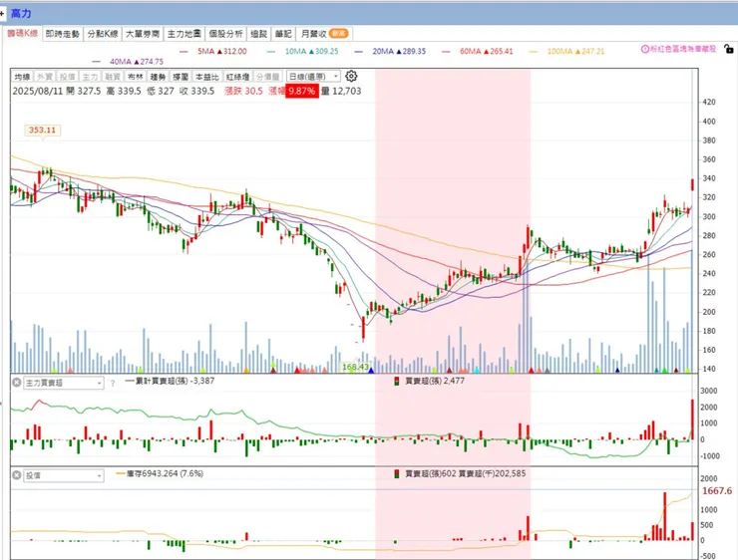Viewport: 738px width, 560px height.
Task: Toggle the 布林 bands button
Action: coord(135,77)
